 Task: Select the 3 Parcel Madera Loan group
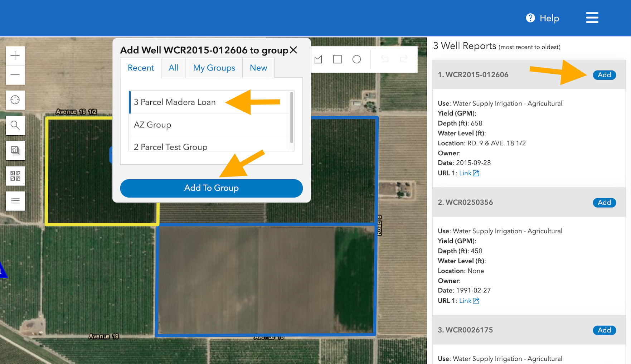tap(175, 102)
